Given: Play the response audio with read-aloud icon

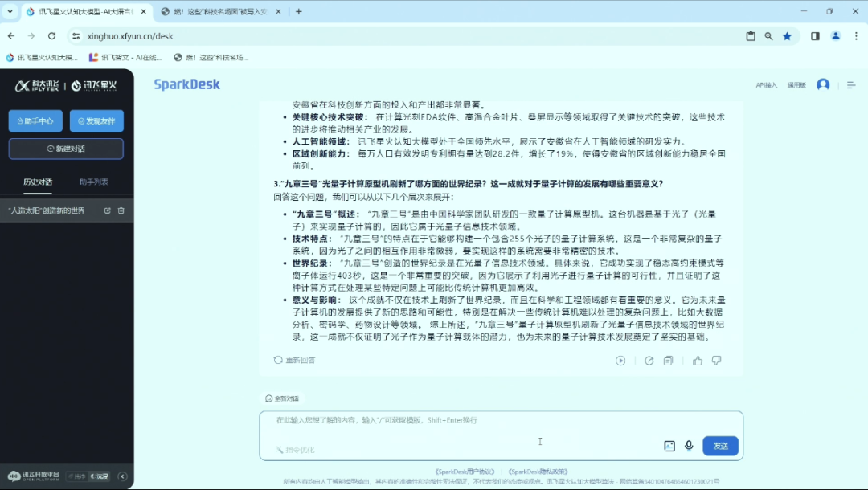Looking at the screenshot, I should coord(620,361).
